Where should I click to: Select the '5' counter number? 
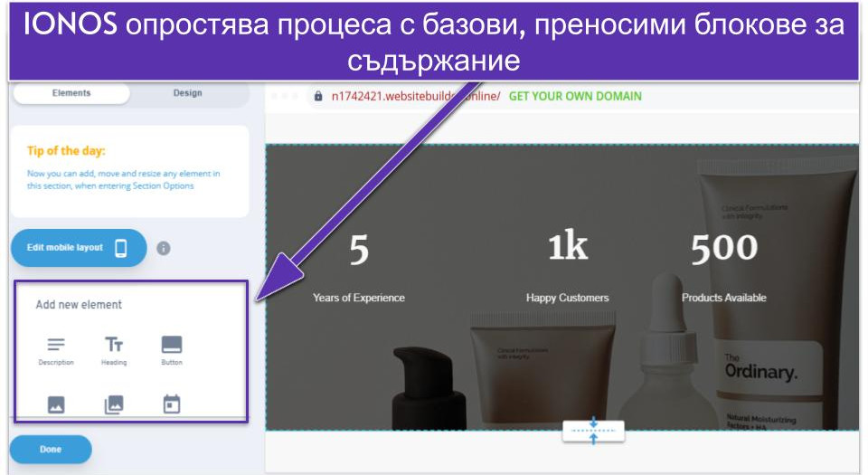pyautogui.click(x=359, y=249)
